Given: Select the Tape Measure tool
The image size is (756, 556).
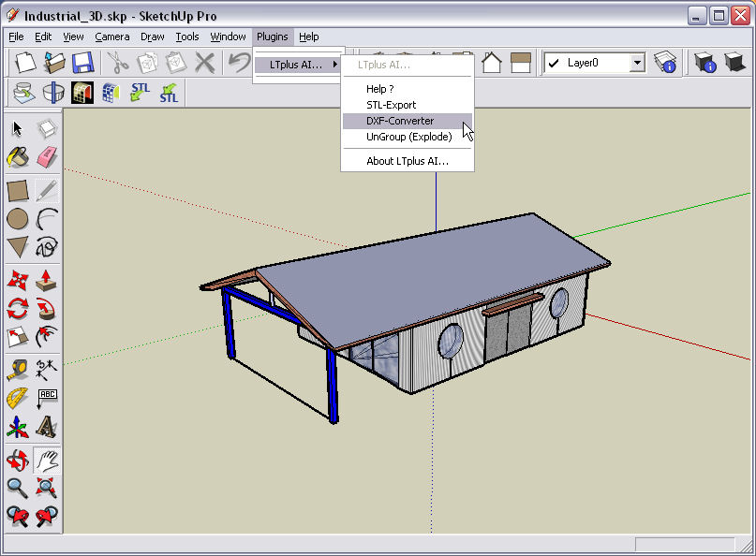Looking at the screenshot, I should (x=18, y=369).
